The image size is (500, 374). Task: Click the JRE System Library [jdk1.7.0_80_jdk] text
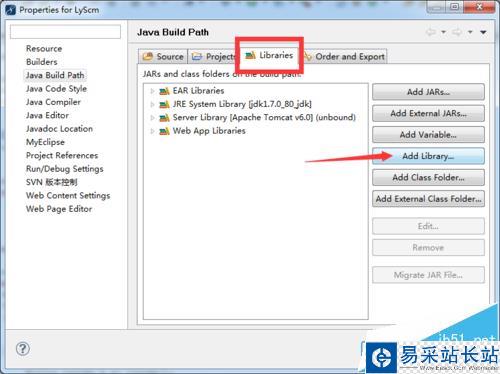(242, 104)
